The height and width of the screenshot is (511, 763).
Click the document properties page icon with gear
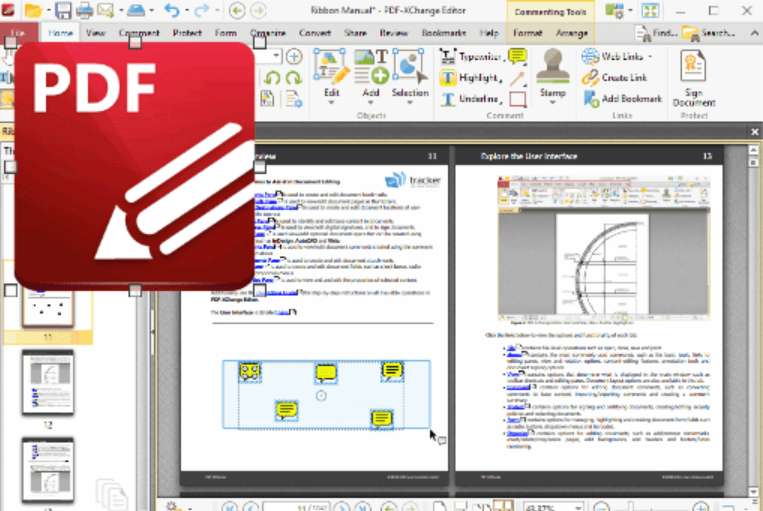tap(294, 99)
